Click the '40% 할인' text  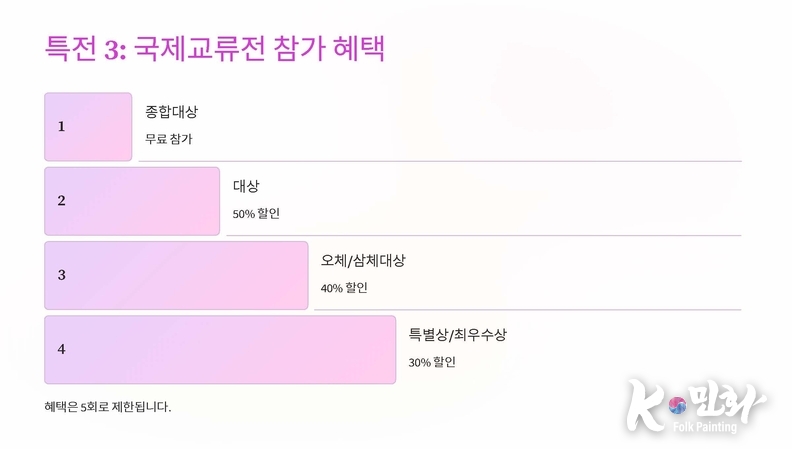(x=344, y=288)
